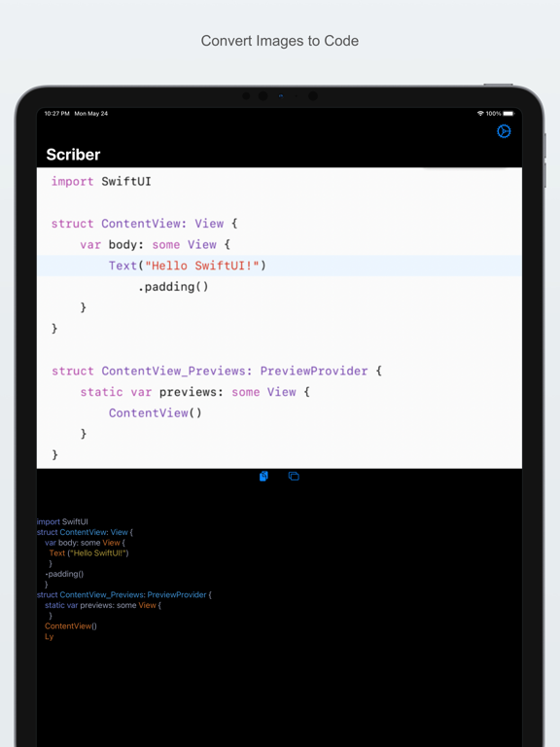Screen dimensions: 560x747
Task: Open the settings gear icon
Action: [x=504, y=131]
